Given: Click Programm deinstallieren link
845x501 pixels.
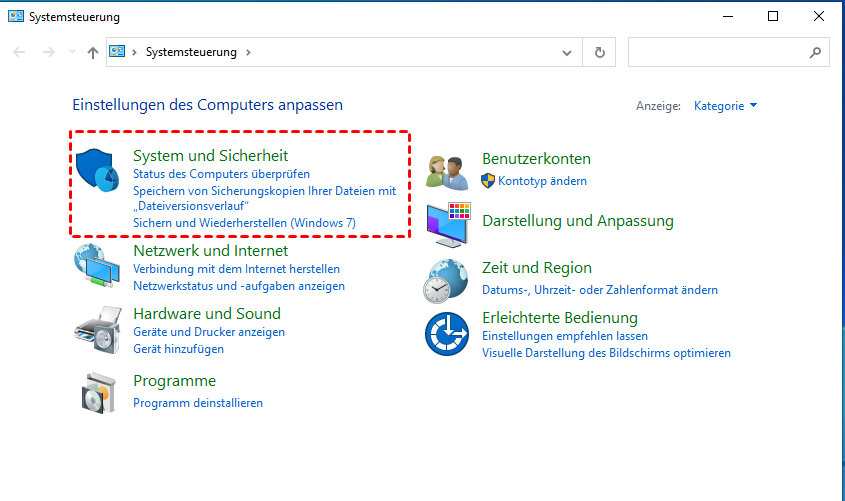Looking at the screenshot, I should coord(198,403).
